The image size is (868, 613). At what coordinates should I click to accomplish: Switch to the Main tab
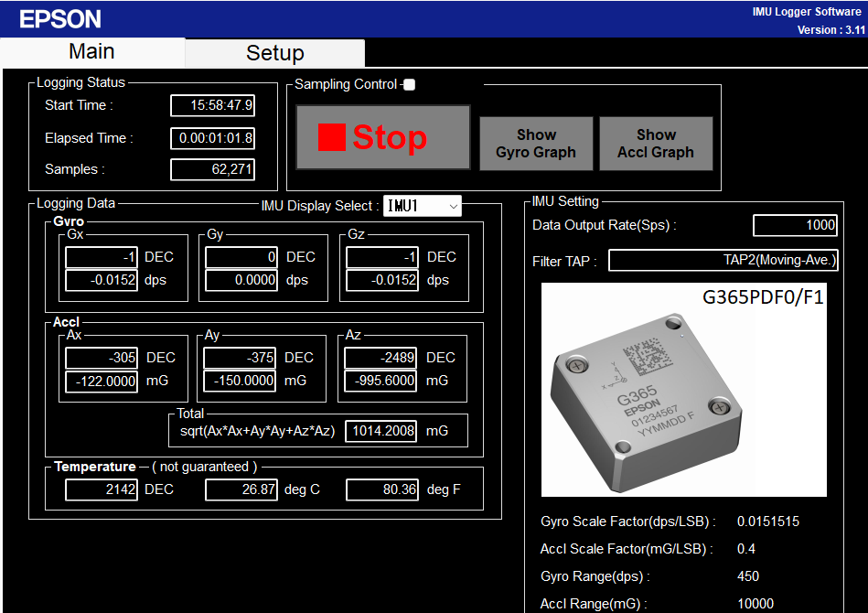(x=92, y=52)
